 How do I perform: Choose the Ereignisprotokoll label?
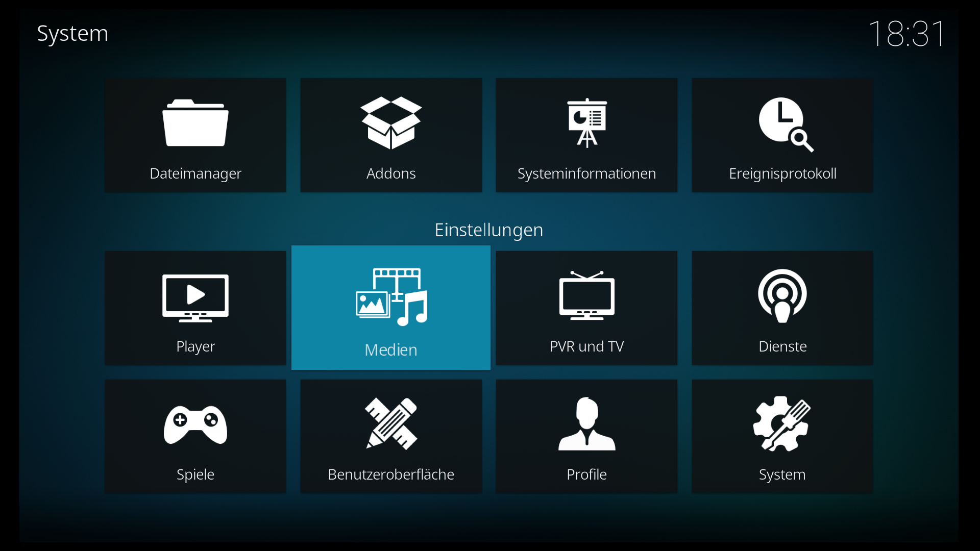tap(782, 173)
